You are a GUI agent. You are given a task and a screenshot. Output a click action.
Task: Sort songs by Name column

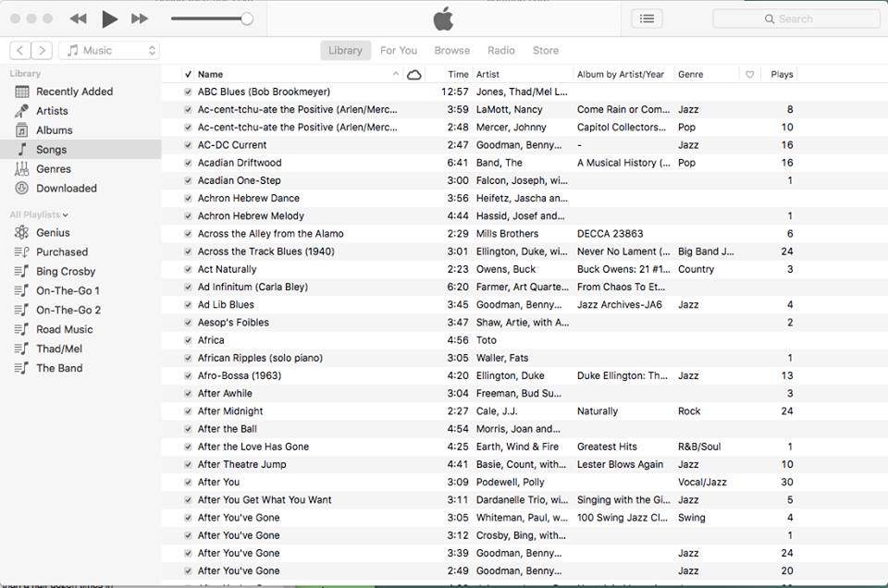click(210, 74)
